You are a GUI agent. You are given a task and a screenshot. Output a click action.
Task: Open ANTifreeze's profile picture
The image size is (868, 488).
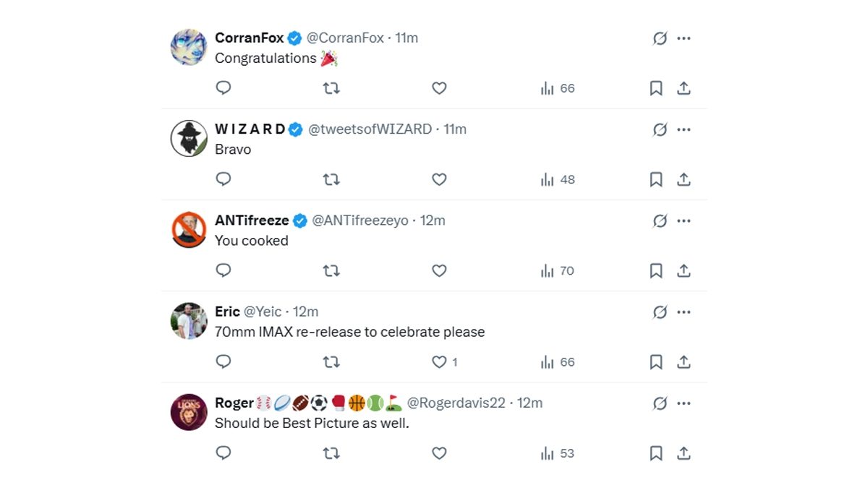click(x=189, y=230)
